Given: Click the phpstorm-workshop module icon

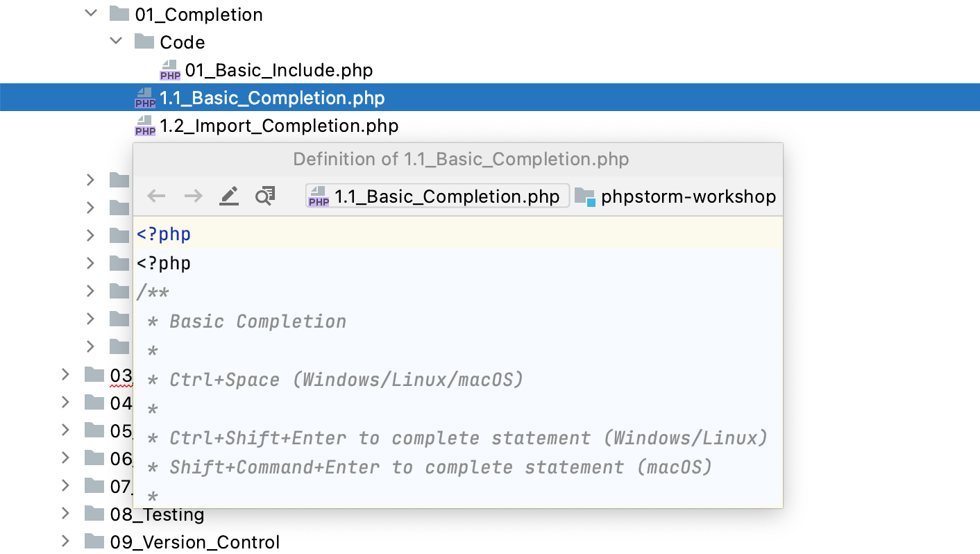Looking at the screenshot, I should [x=586, y=197].
